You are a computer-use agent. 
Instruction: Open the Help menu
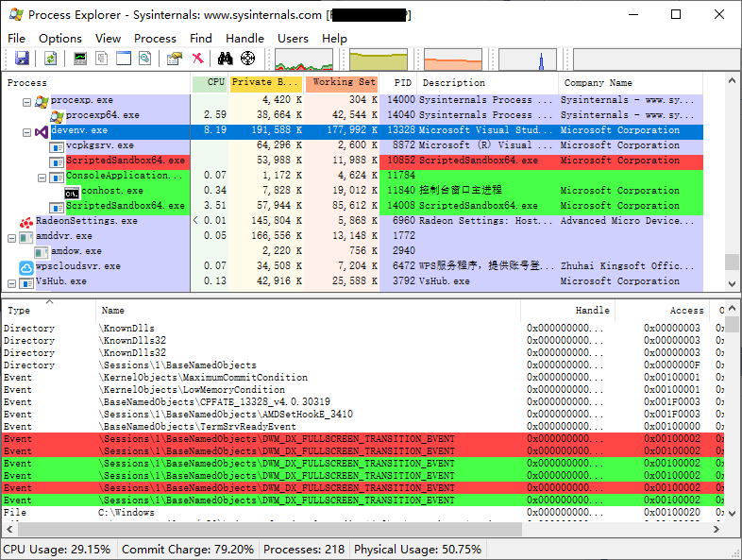pos(334,39)
